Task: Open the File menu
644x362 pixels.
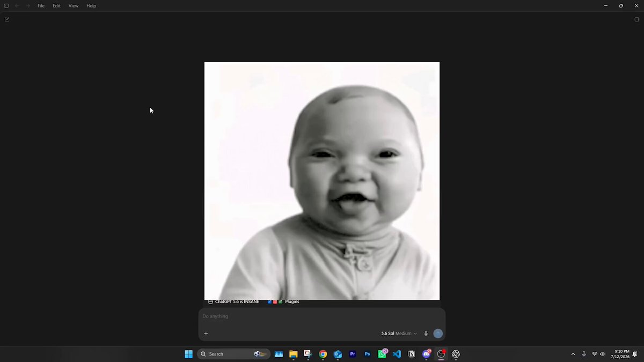Action: pos(41,6)
